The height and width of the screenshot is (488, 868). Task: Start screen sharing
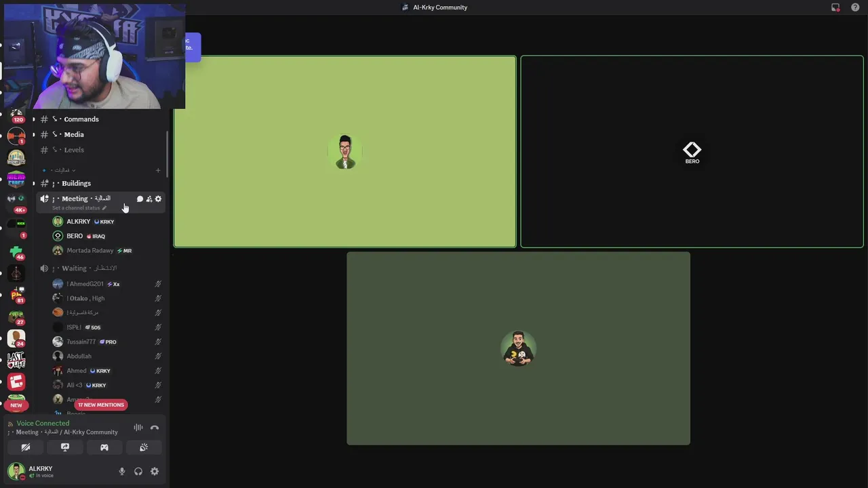pos(65,447)
